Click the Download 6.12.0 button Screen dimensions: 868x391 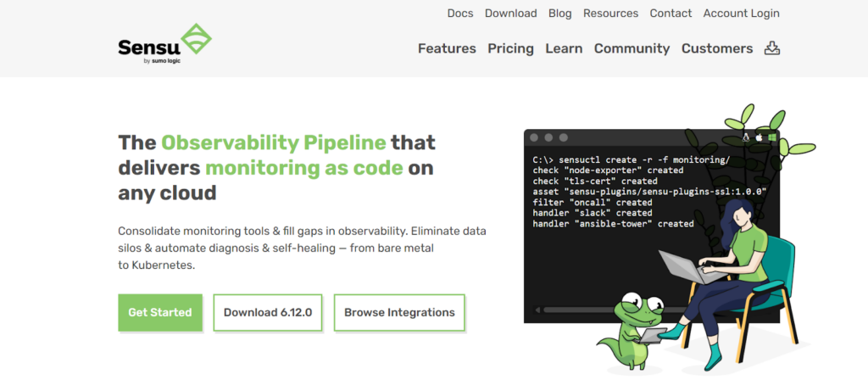tap(268, 312)
